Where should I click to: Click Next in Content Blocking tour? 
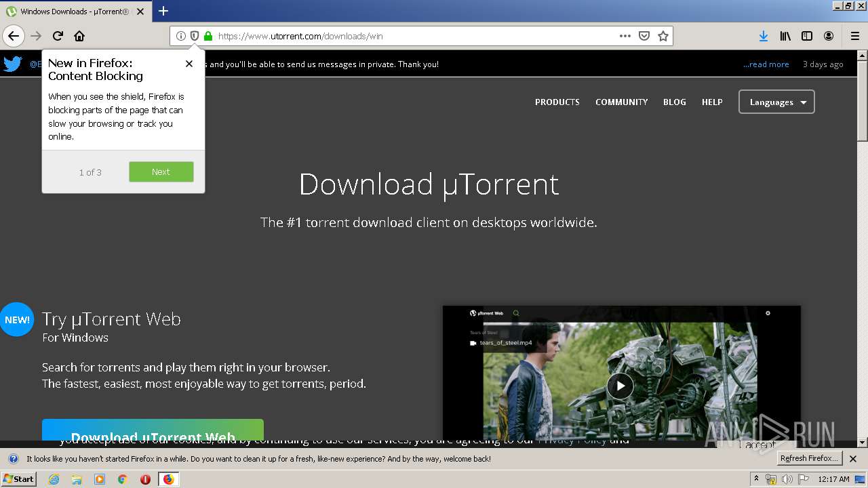pyautogui.click(x=161, y=171)
